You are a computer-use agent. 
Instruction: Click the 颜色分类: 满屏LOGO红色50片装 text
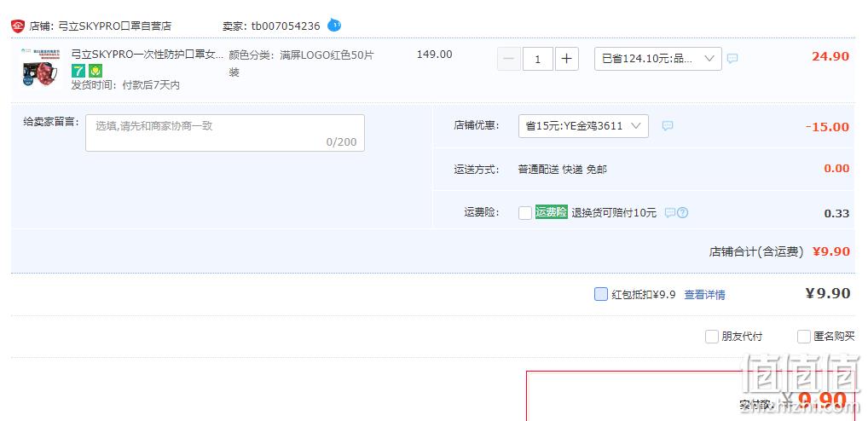pyautogui.click(x=302, y=64)
